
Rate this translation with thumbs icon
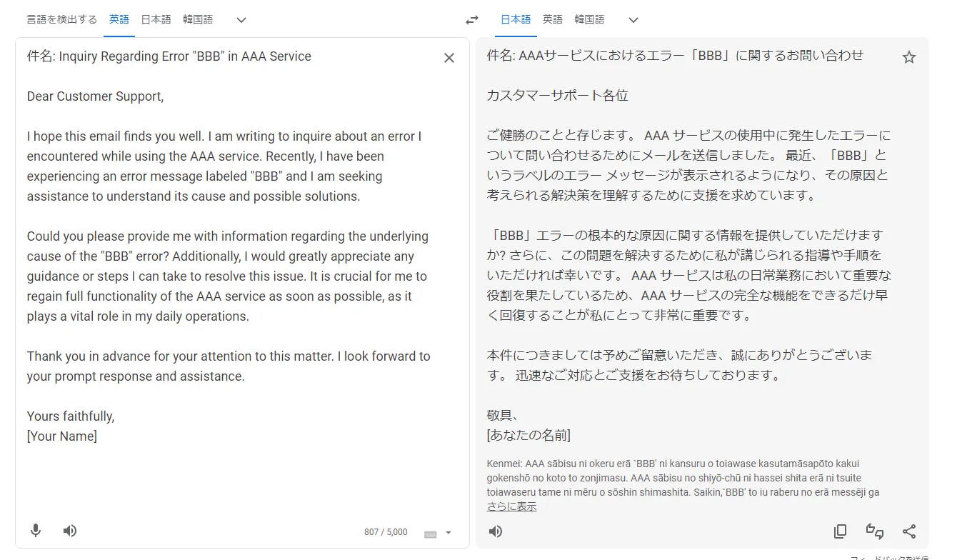pyautogui.click(x=875, y=531)
